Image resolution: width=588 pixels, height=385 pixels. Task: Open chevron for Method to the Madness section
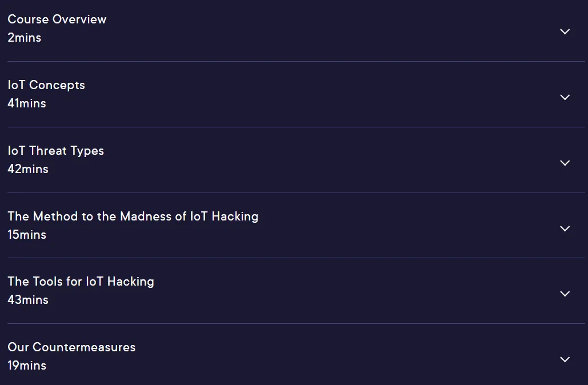click(x=565, y=228)
